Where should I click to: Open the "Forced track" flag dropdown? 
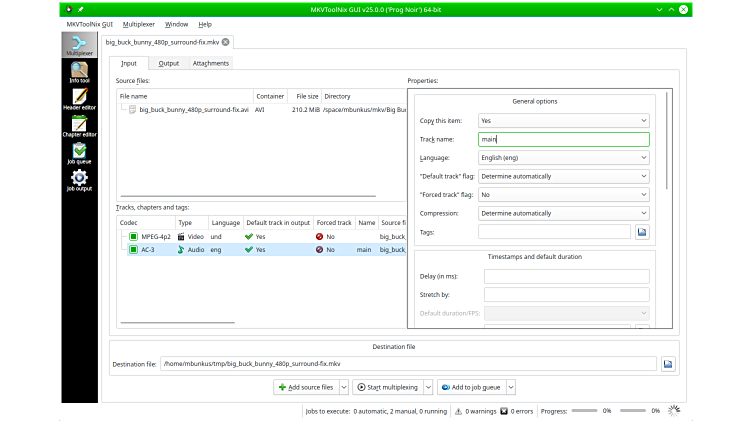[563, 194]
